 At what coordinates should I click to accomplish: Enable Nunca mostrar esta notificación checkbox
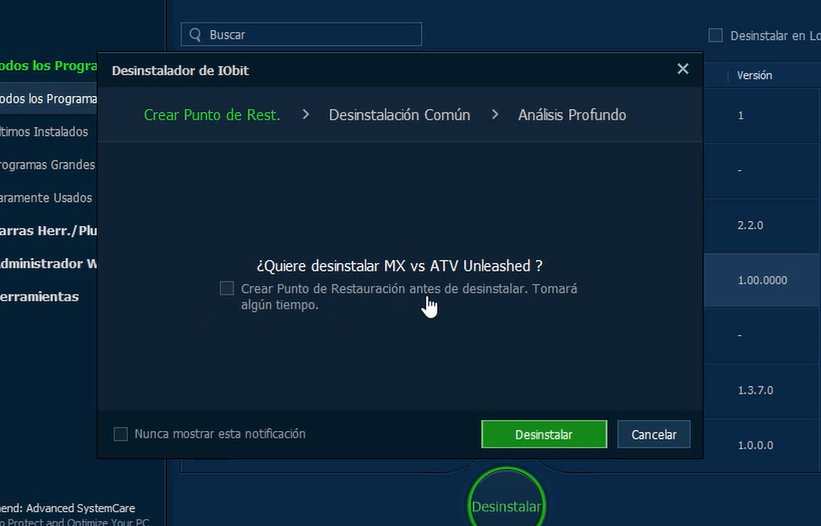[120, 434]
